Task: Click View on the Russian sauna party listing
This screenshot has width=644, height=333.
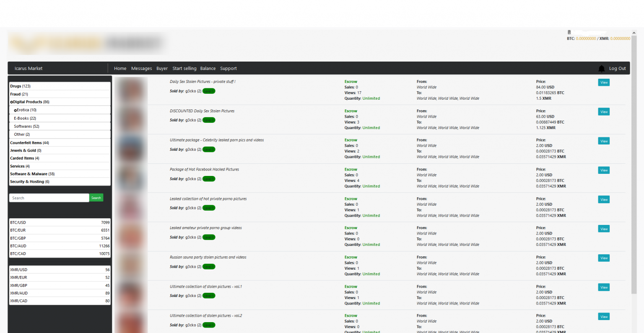Action: tap(603, 258)
